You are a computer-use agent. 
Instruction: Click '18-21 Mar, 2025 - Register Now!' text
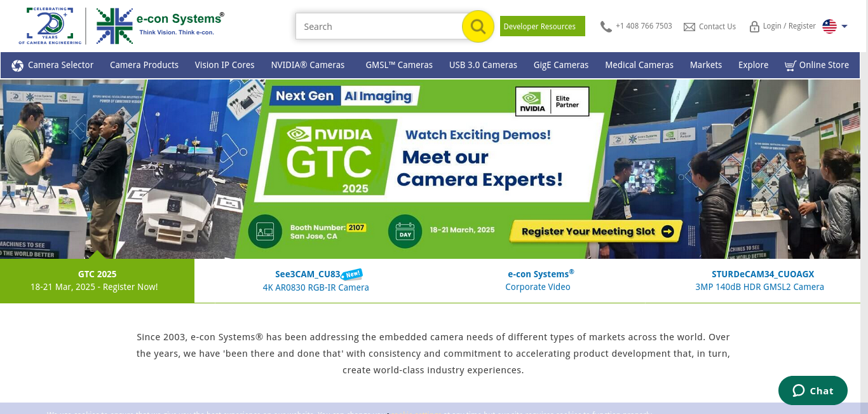[x=94, y=287]
